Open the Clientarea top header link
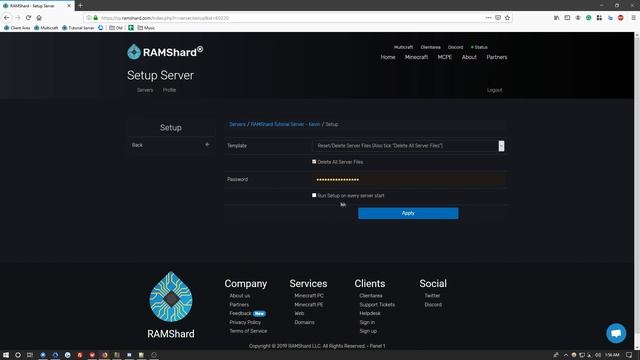This screenshot has height=360, width=640. coord(430,47)
